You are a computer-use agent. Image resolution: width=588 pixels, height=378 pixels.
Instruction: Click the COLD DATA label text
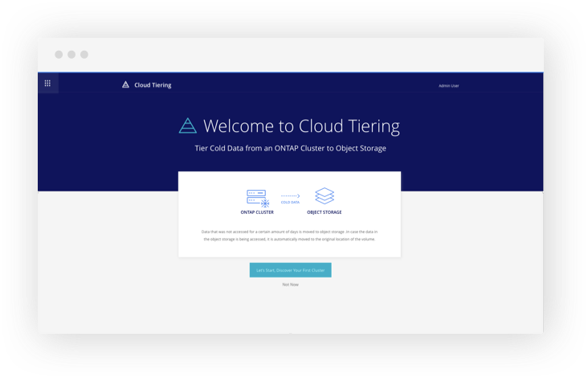pyautogui.click(x=290, y=203)
